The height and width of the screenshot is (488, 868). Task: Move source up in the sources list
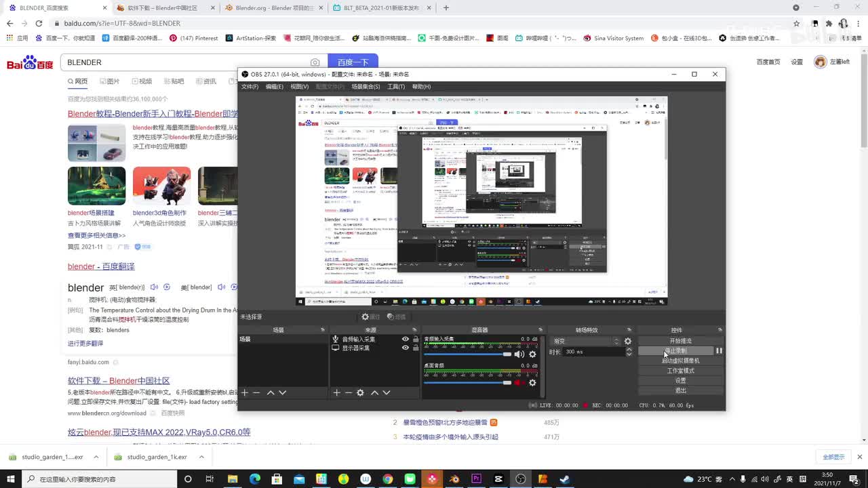click(374, 392)
